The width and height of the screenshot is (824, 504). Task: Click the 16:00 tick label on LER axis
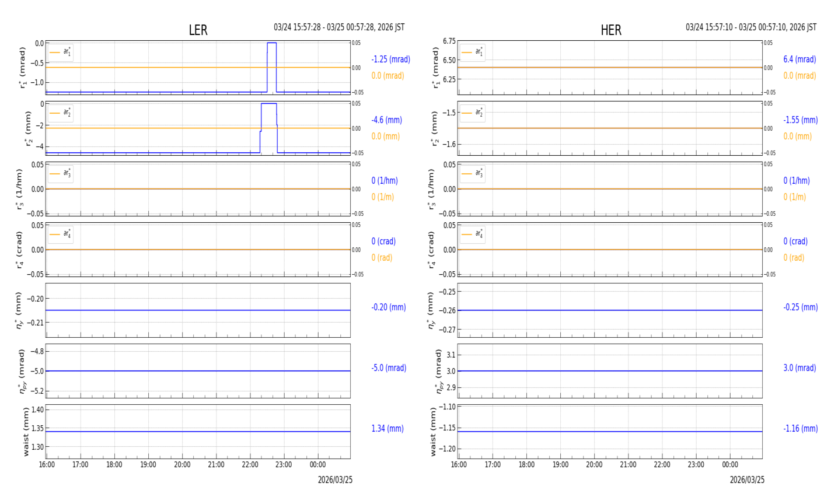(x=47, y=465)
